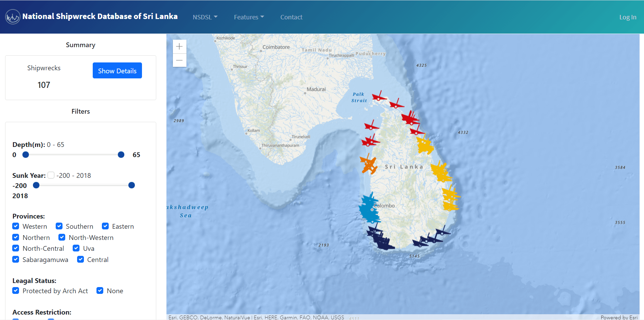Disable the Protected by Arch Act filter
Viewport: 644px width, 320px height.
pos(16,290)
